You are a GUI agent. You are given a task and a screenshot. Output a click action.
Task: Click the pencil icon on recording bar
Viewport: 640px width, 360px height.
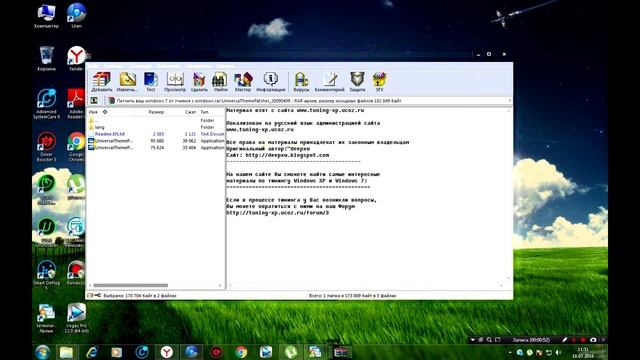coord(564,340)
